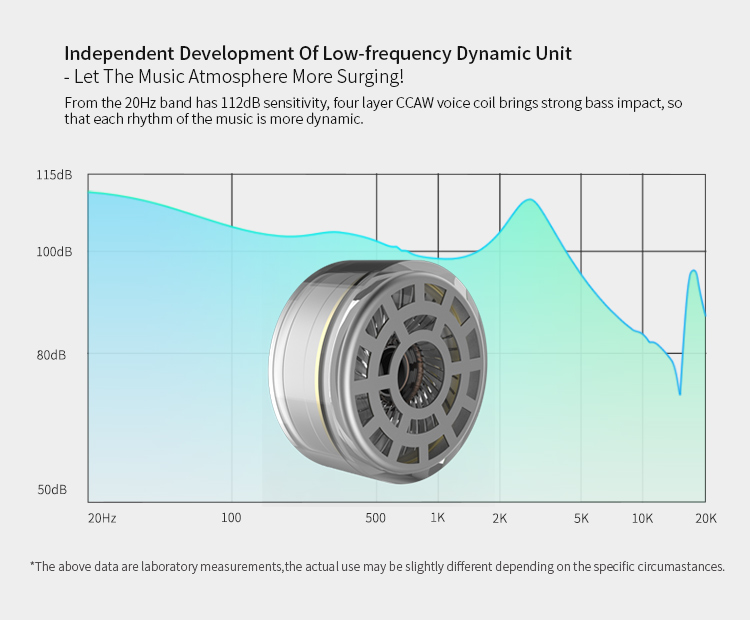Click the 2K frequency axis label

coord(500,518)
